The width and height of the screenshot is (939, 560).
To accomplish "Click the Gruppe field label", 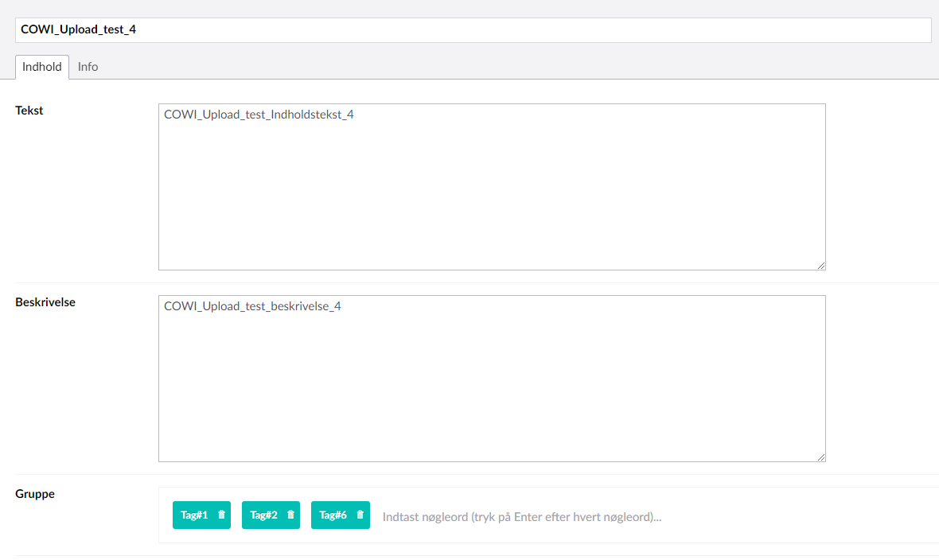I will tap(35, 494).
